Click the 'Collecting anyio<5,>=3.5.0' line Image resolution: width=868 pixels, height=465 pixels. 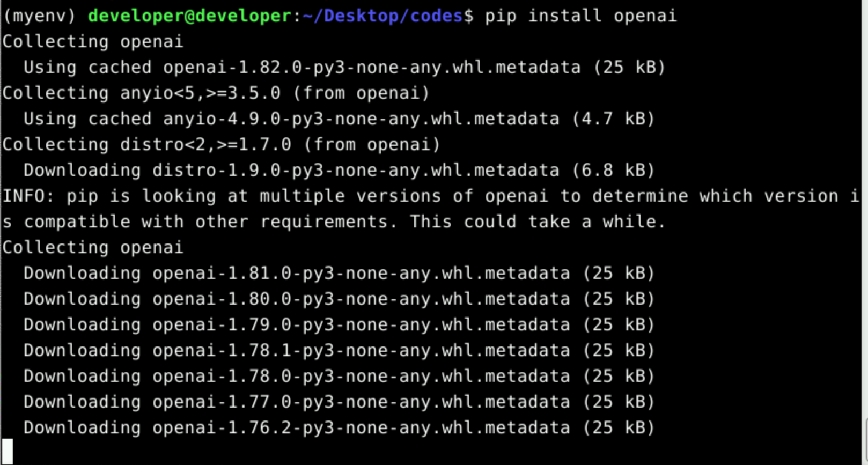(x=216, y=93)
